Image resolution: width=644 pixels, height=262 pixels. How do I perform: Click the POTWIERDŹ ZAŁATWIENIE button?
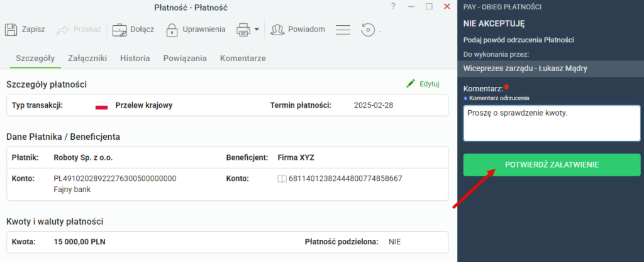pos(552,165)
